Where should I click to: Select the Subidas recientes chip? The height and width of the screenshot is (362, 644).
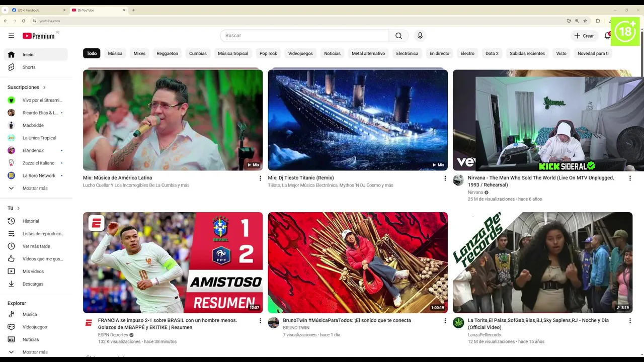coord(527,53)
